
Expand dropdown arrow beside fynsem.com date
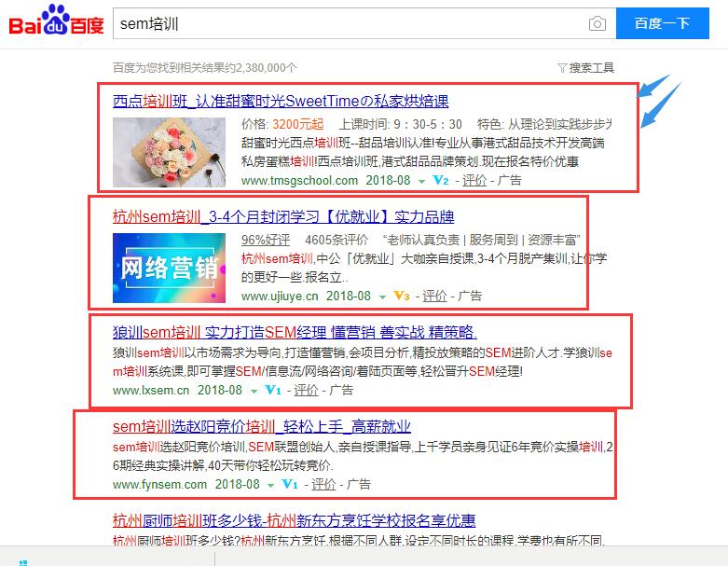[270, 486]
